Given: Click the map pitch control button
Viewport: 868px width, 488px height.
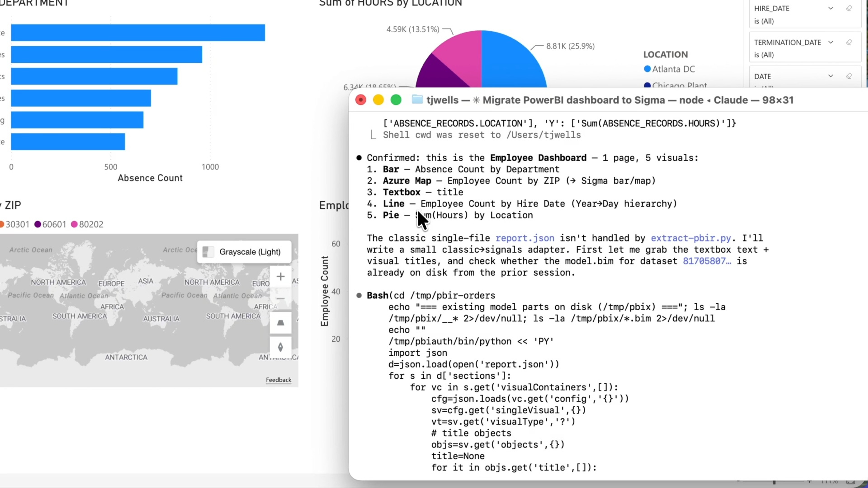Looking at the screenshot, I should pyautogui.click(x=280, y=323).
